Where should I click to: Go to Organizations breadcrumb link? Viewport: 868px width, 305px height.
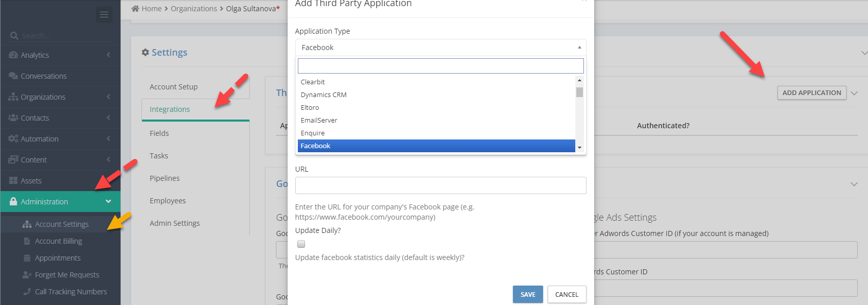point(194,9)
